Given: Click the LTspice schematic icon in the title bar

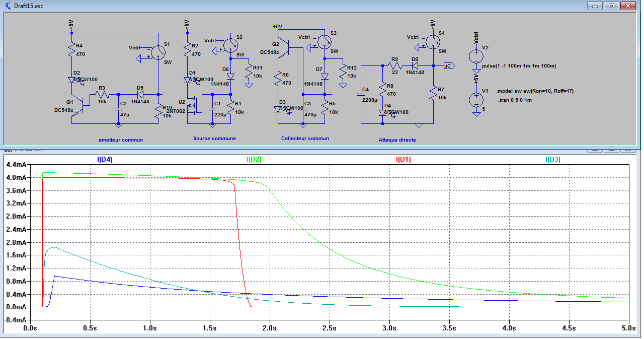Looking at the screenshot, I should pos(7,5).
